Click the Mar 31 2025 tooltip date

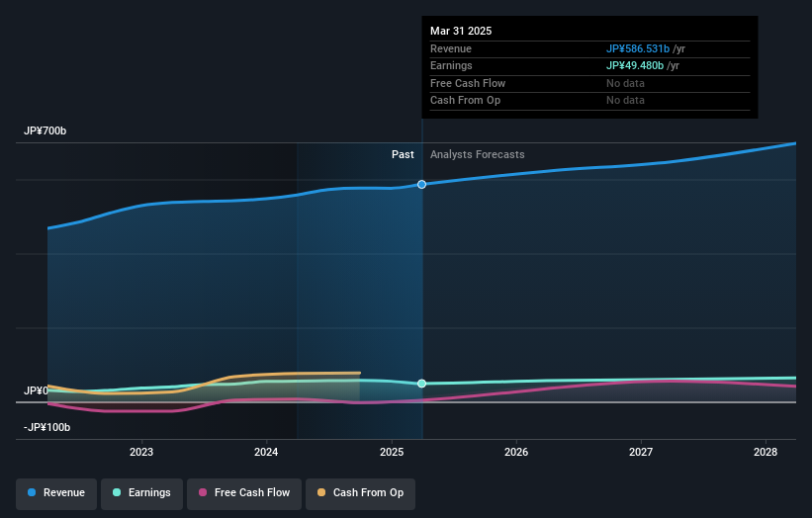(x=461, y=31)
